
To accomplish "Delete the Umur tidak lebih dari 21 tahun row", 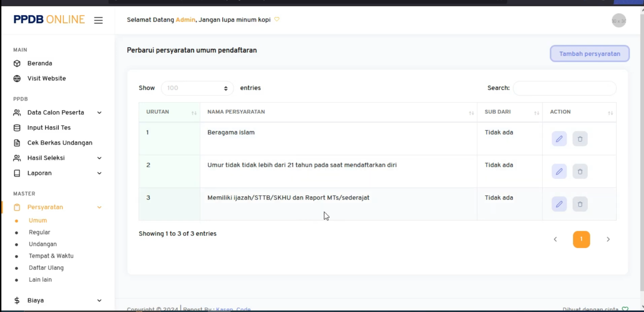I will click(x=580, y=172).
